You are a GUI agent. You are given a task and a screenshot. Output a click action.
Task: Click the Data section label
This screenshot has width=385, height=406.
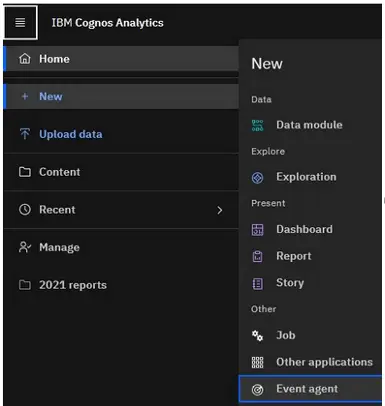click(261, 99)
